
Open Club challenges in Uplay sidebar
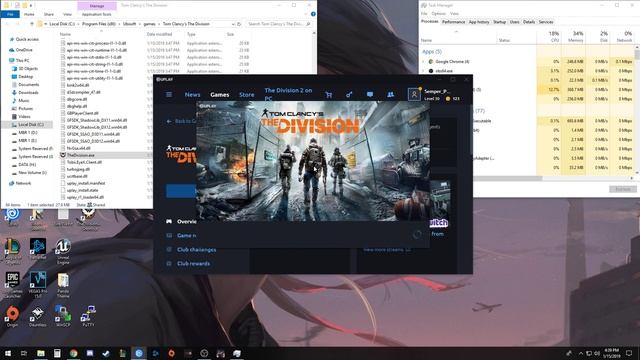point(196,249)
